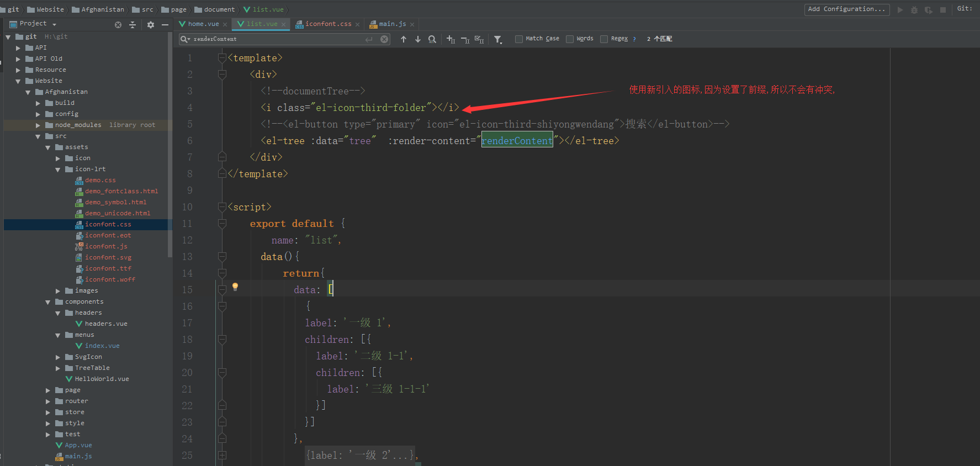Enable Match Case checkbox
The height and width of the screenshot is (466, 980).
tap(518, 39)
